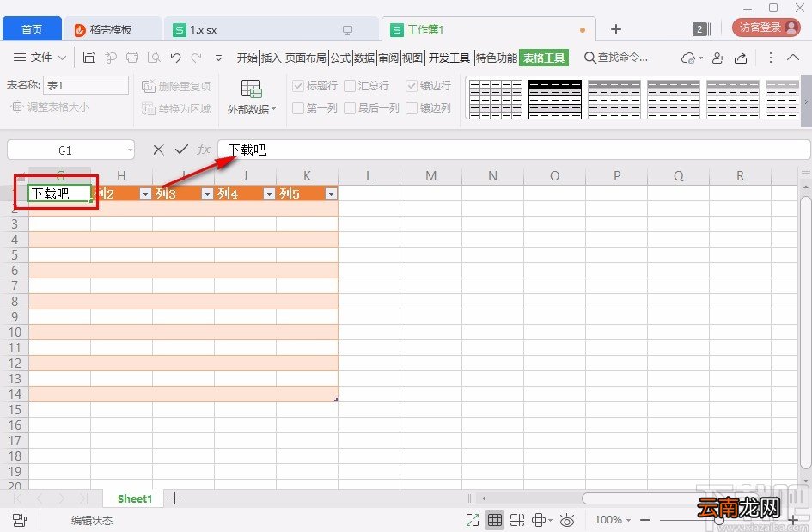Toggle the 汇总行 checkbox
Viewport: 812px width, 532px height.
point(350,85)
